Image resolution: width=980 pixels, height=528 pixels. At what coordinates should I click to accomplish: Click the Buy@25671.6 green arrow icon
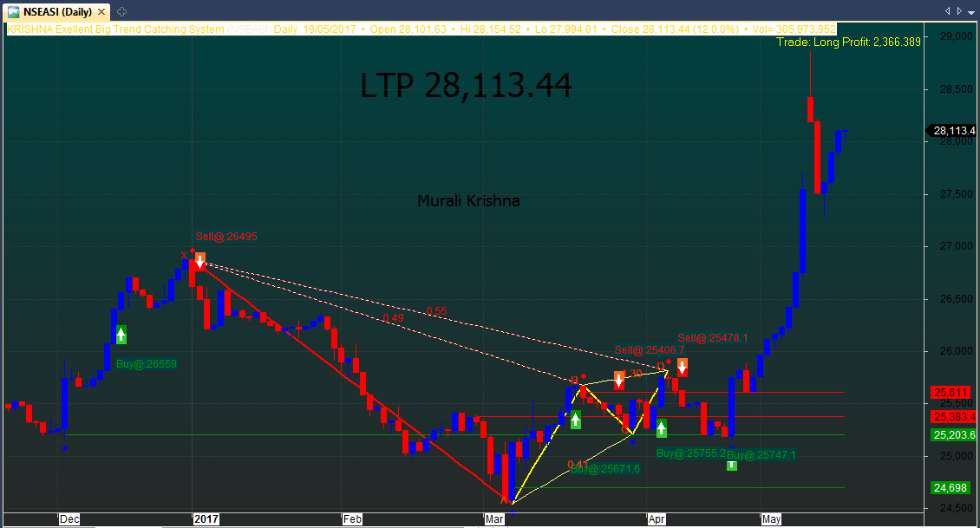coord(576,420)
